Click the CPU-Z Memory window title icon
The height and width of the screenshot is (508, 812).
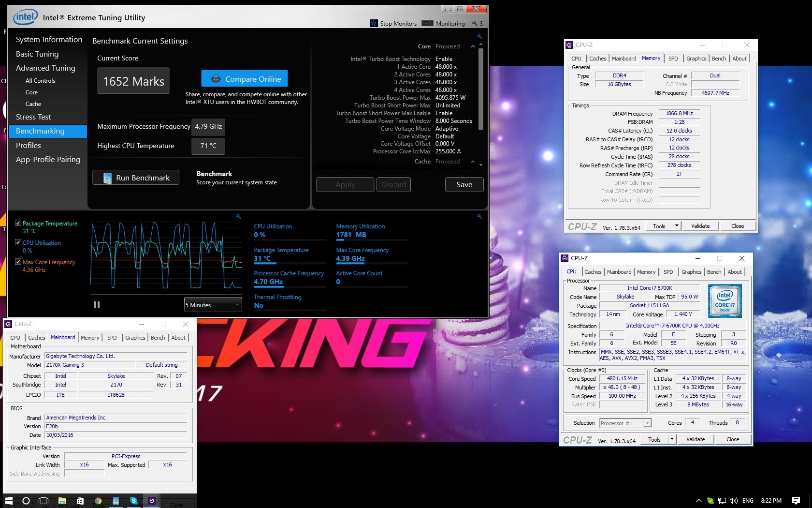(569, 45)
